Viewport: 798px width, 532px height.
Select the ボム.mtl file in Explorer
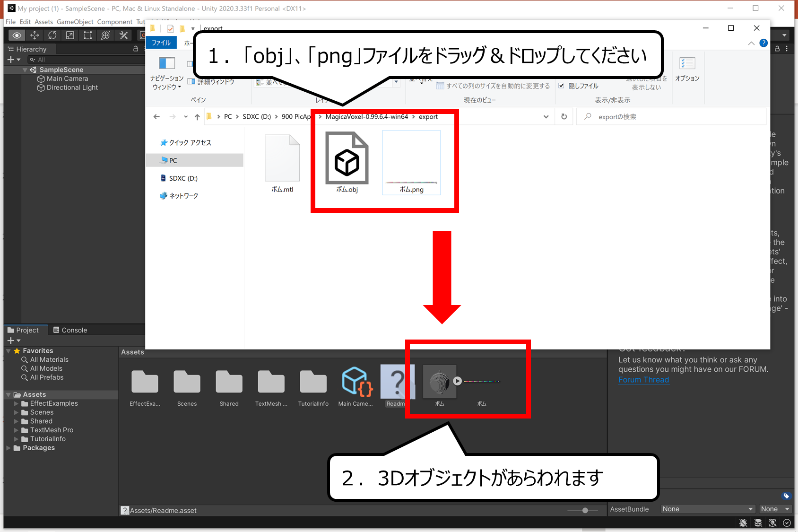pos(282,163)
